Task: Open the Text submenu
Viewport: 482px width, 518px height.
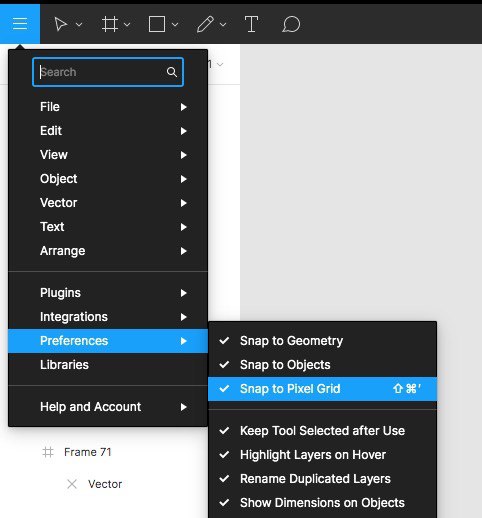Action: [108, 227]
